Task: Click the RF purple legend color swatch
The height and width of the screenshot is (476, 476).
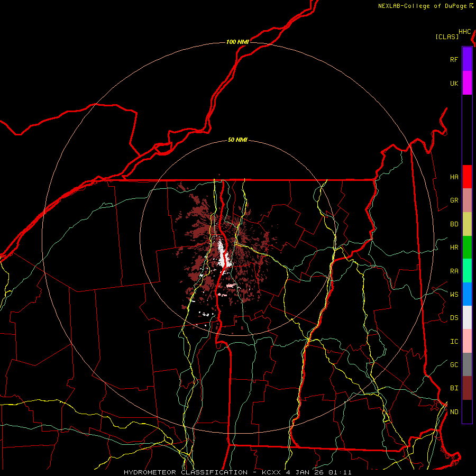Action: click(x=467, y=59)
